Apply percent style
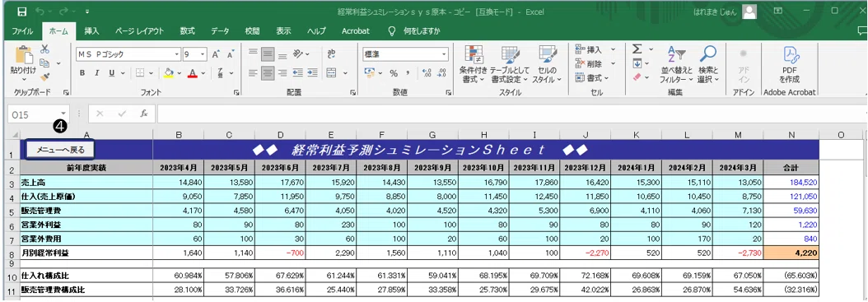The image size is (868, 302). pos(394,73)
